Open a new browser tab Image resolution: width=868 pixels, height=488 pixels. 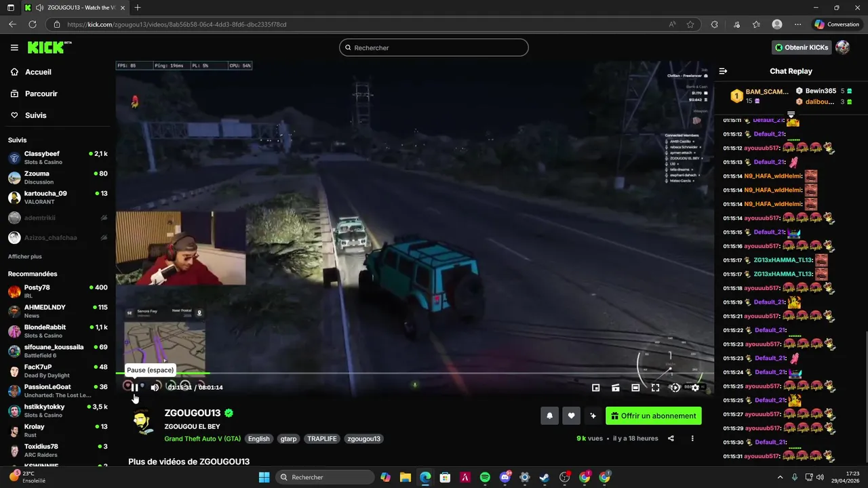(138, 7)
